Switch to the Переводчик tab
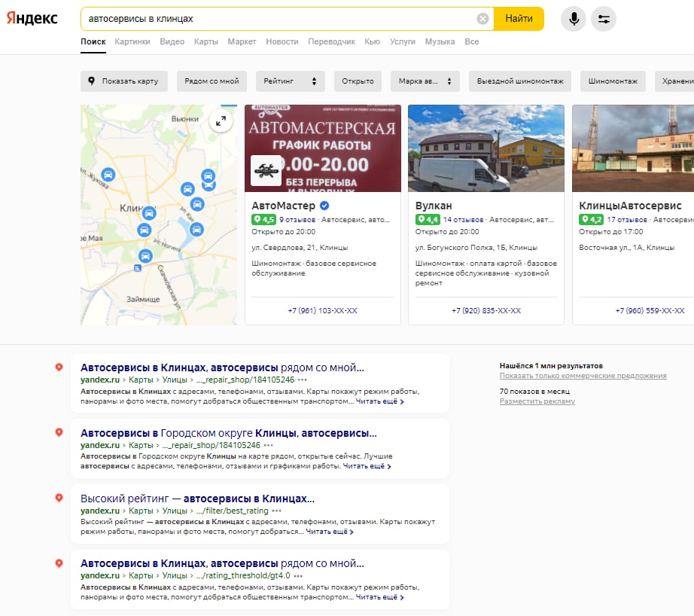Screen dimensions: 694x616 (x=331, y=41)
